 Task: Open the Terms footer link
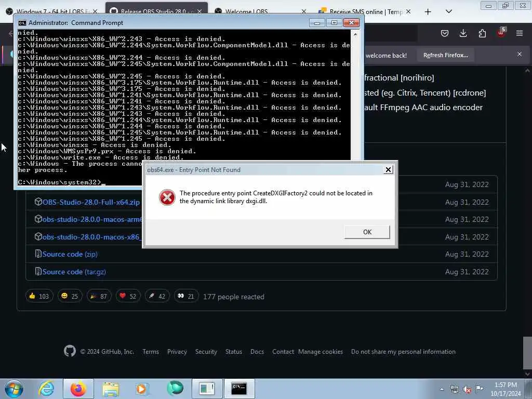[151, 352]
